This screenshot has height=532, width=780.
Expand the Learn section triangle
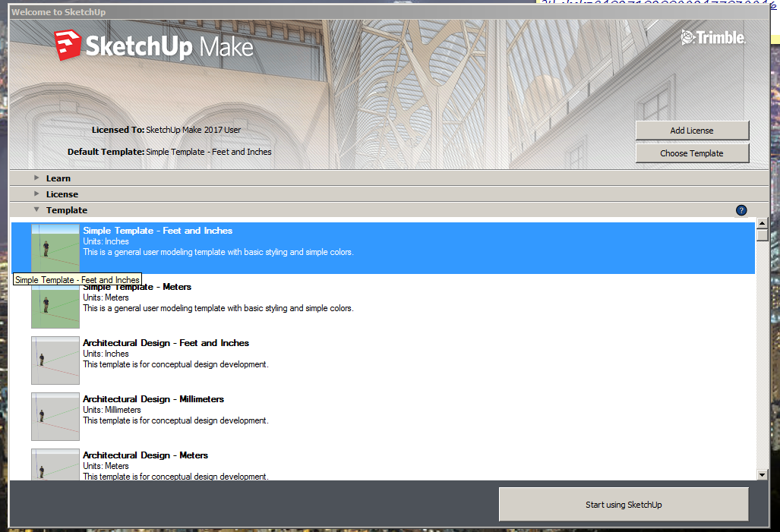tap(36, 178)
